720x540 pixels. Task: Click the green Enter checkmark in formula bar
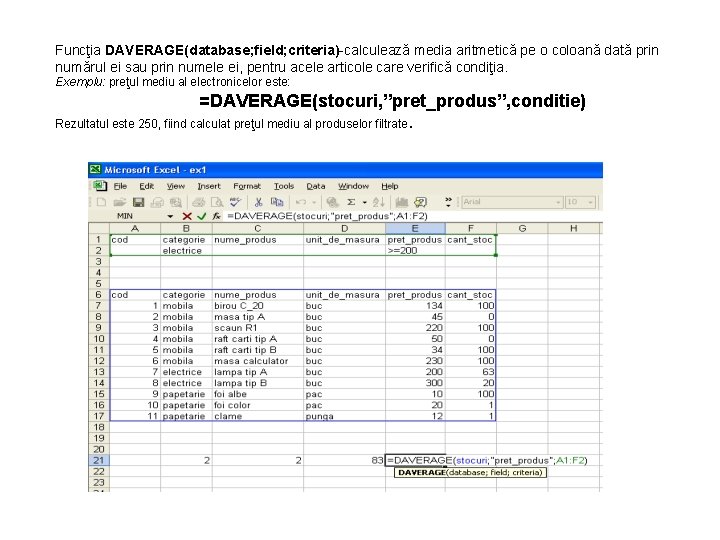(x=202, y=216)
